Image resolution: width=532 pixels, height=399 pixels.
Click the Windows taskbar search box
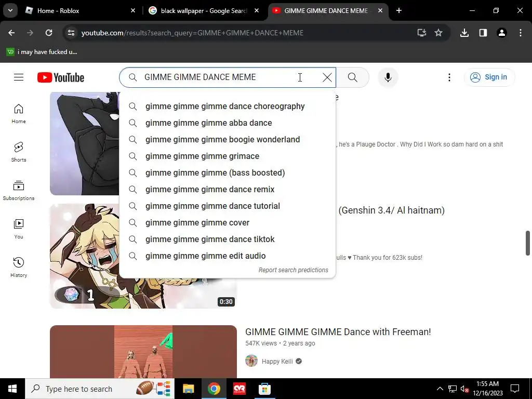coord(100,389)
